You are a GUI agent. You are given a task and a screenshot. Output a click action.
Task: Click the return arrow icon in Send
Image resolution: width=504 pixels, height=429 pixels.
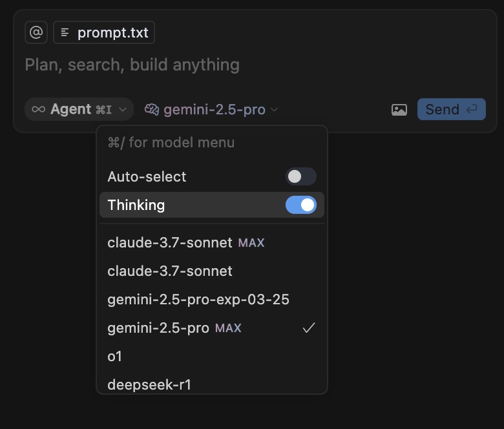pos(472,109)
